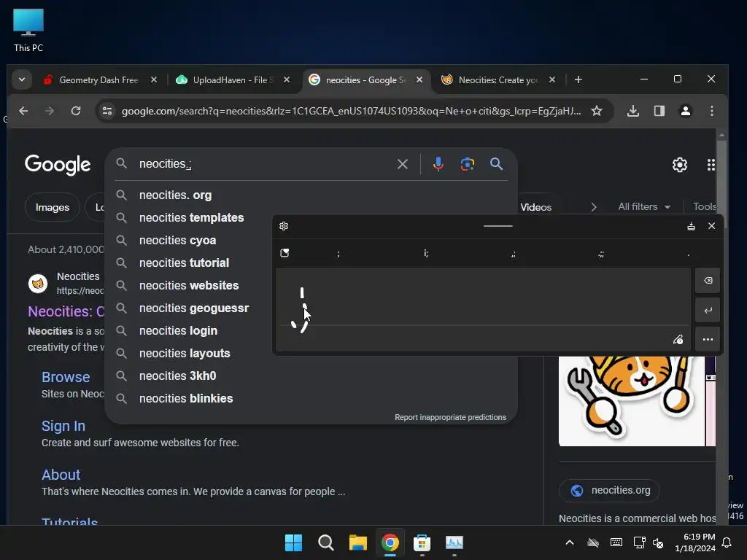
Task: Click in the Google search input field
Action: click(262, 164)
